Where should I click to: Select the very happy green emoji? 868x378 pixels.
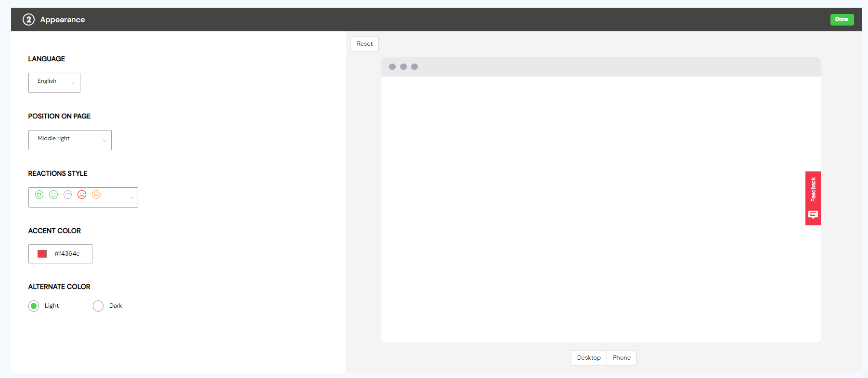[x=39, y=195]
